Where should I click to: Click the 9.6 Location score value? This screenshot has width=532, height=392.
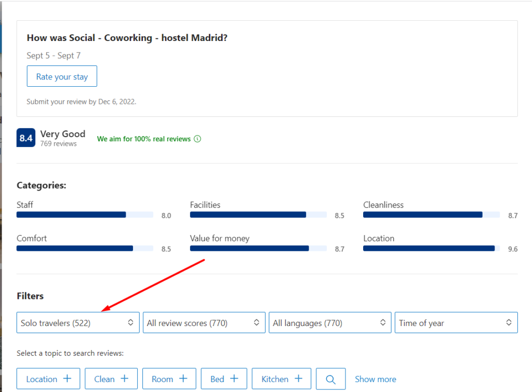point(513,249)
